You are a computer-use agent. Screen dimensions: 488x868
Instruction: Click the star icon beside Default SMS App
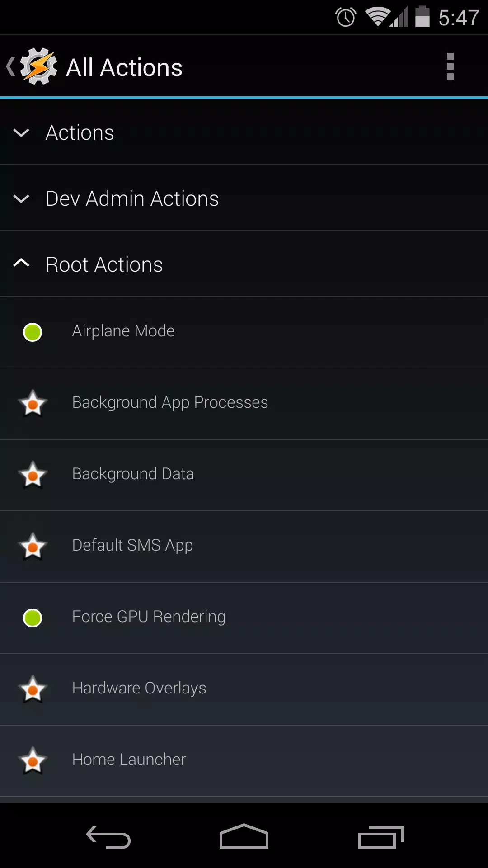point(33,546)
